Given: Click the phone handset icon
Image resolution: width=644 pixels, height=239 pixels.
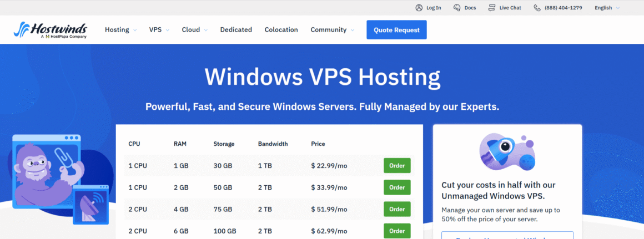Looking at the screenshot, I should (537, 8).
